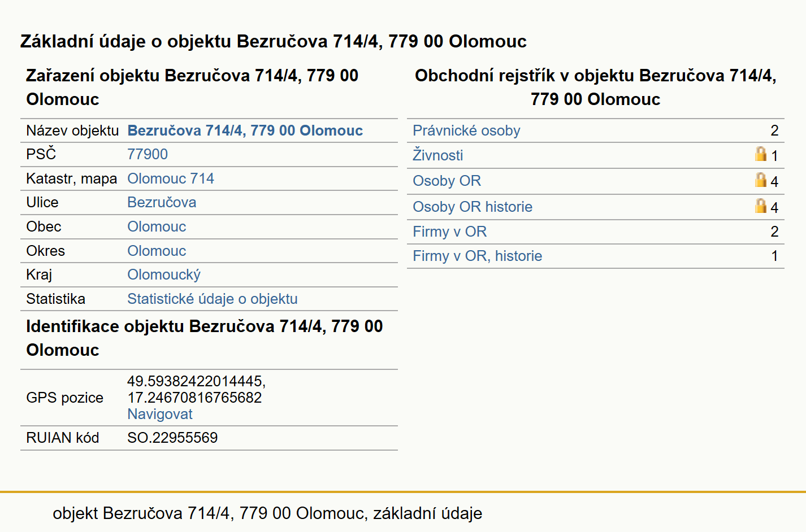Click the lock icon in Osoby OR historie row
The width and height of the screenshot is (806, 532).
pos(761,206)
